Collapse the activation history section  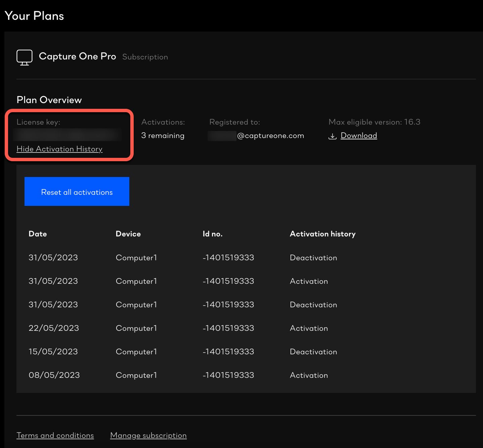point(59,149)
